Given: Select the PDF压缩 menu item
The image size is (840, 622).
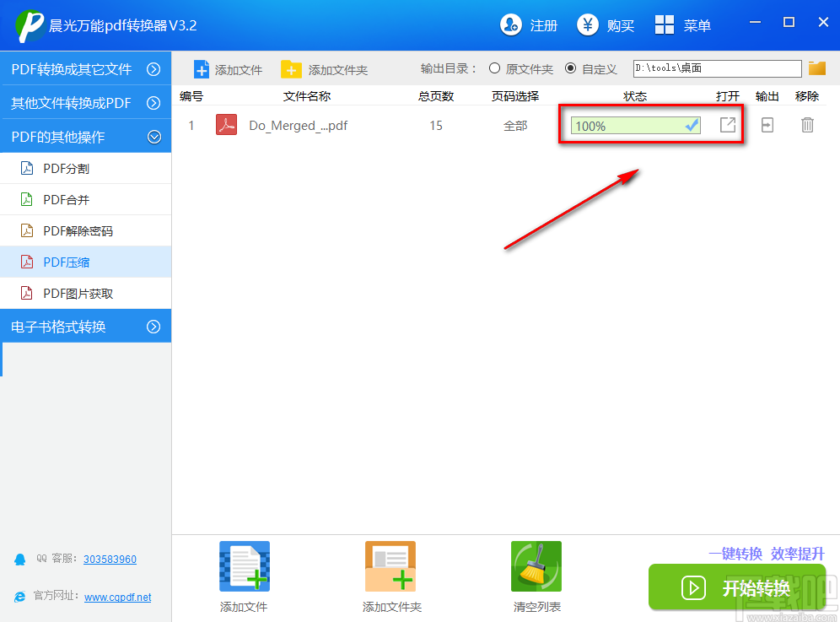Looking at the screenshot, I should point(86,262).
